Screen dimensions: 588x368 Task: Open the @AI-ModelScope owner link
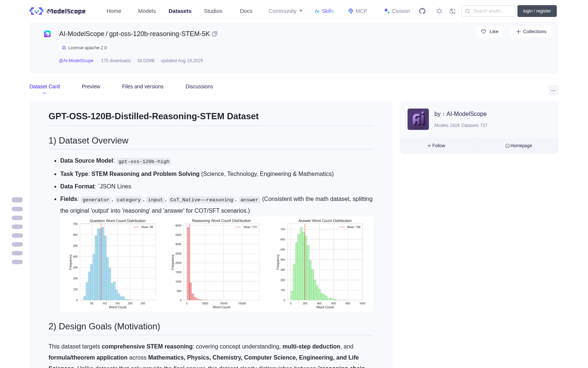(x=76, y=61)
